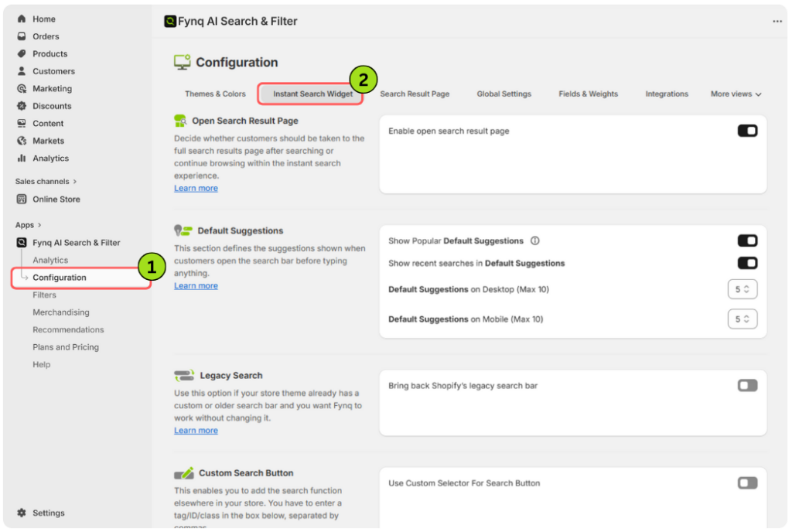Click the Open Search Result Page icon
The height and width of the screenshot is (532, 792).
[x=180, y=121]
